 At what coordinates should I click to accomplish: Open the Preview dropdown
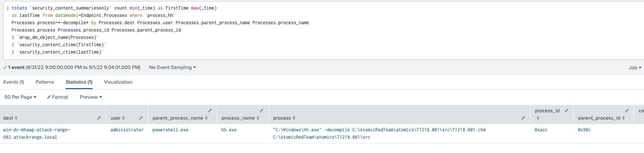point(91,97)
